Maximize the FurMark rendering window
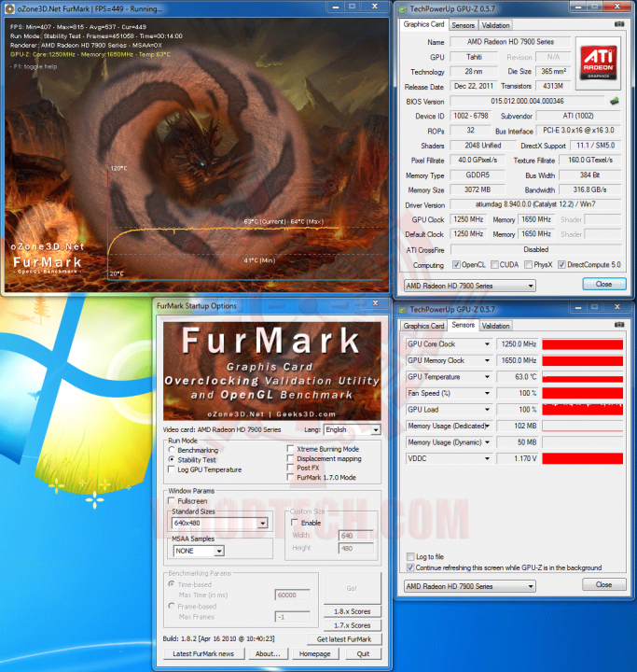 353,7
